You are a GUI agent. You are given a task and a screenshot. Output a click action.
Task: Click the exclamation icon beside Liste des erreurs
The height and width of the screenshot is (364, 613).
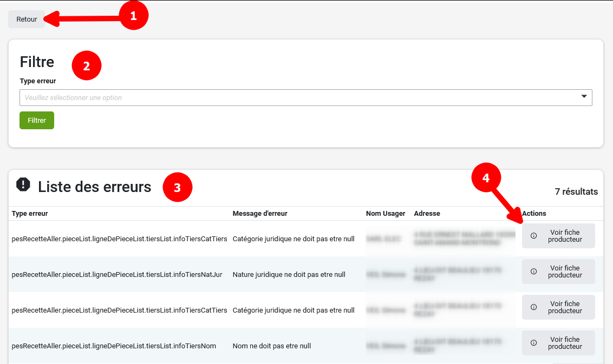(23, 185)
